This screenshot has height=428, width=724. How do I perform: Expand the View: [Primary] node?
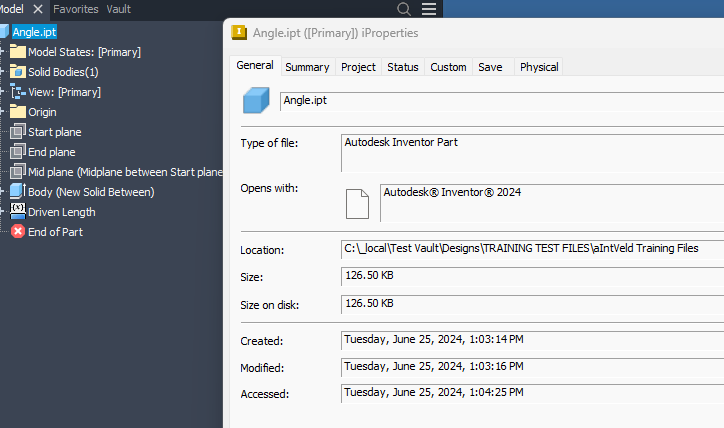[x=2, y=92]
